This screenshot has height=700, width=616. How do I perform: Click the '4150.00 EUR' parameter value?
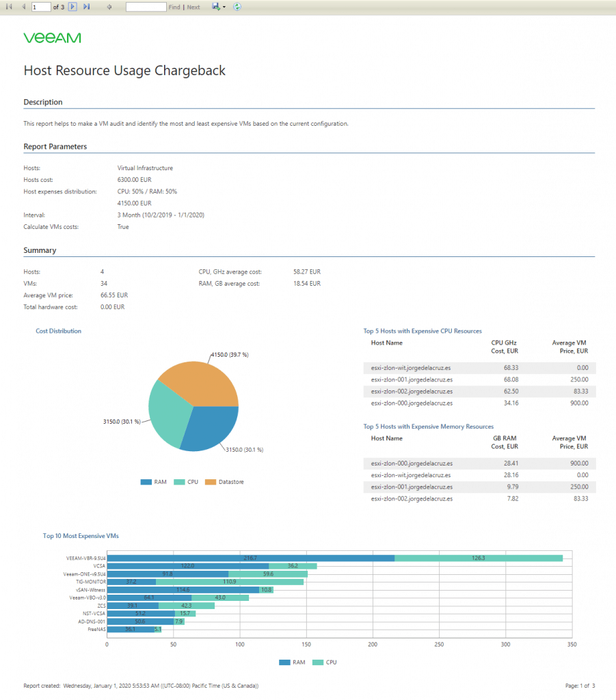pyautogui.click(x=135, y=204)
